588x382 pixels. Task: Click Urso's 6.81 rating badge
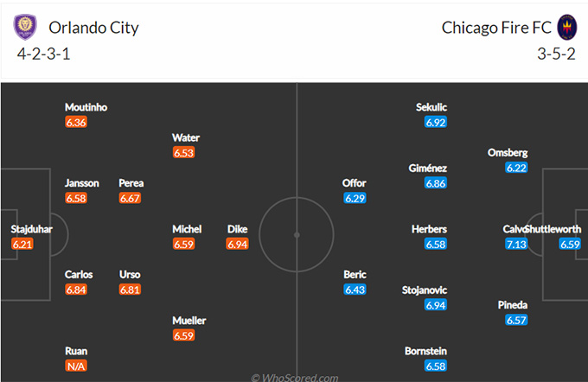pos(130,290)
